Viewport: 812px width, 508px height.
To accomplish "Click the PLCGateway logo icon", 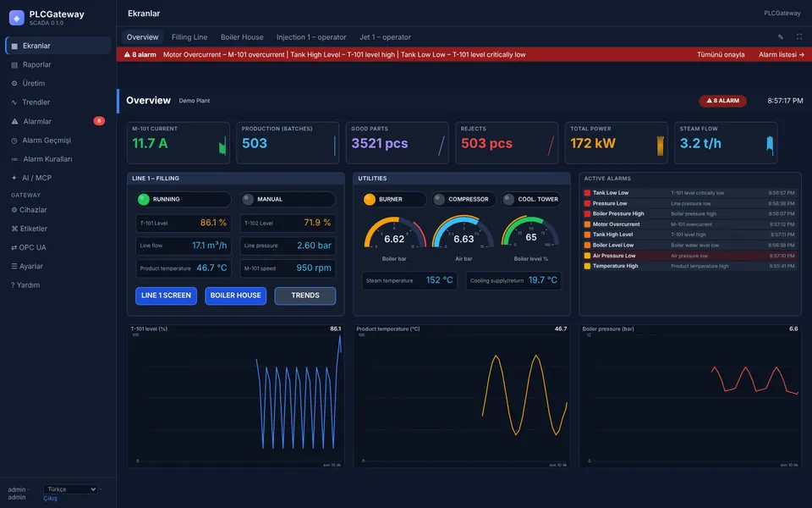I will [17, 18].
